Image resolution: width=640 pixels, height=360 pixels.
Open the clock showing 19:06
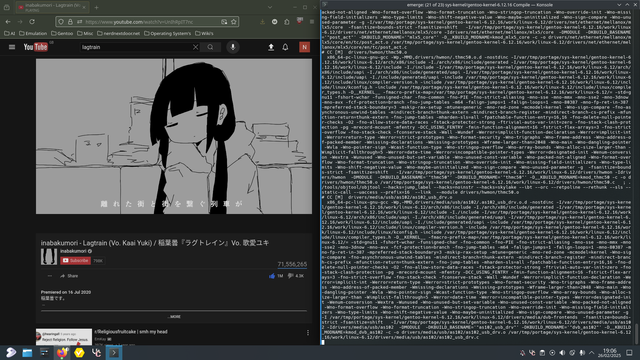point(610,353)
